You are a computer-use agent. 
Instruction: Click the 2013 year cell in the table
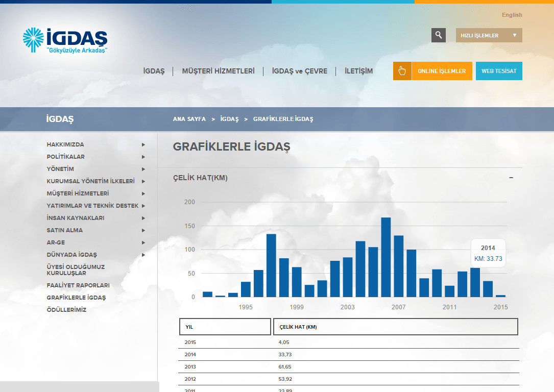190,367
